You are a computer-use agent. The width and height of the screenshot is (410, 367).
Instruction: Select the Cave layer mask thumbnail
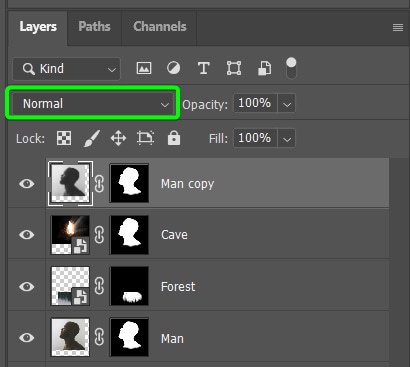[129, 235]
